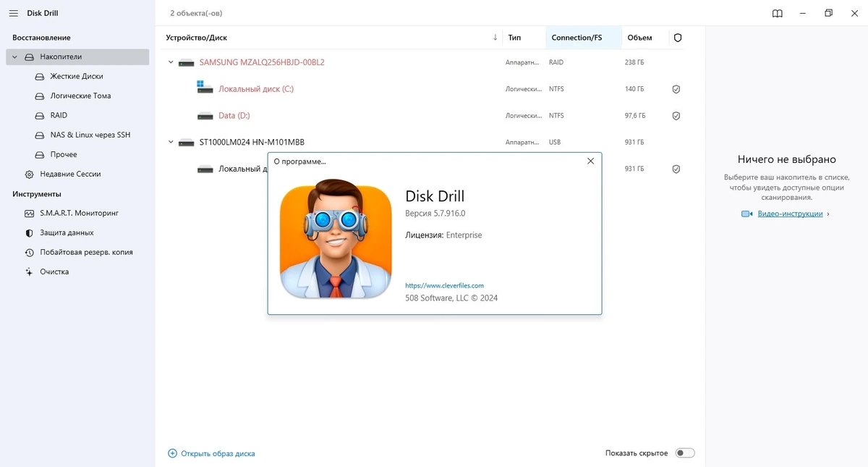Click the shield icon on Локальный диск (C:) row

click(x=676, y=89)
